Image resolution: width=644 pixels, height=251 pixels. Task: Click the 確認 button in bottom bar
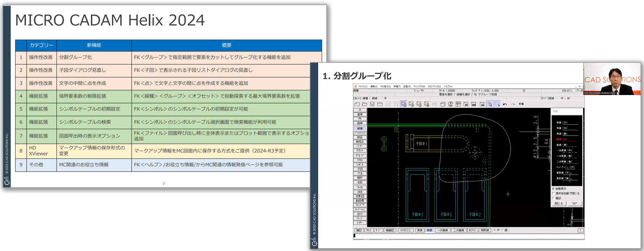(359, 230)
